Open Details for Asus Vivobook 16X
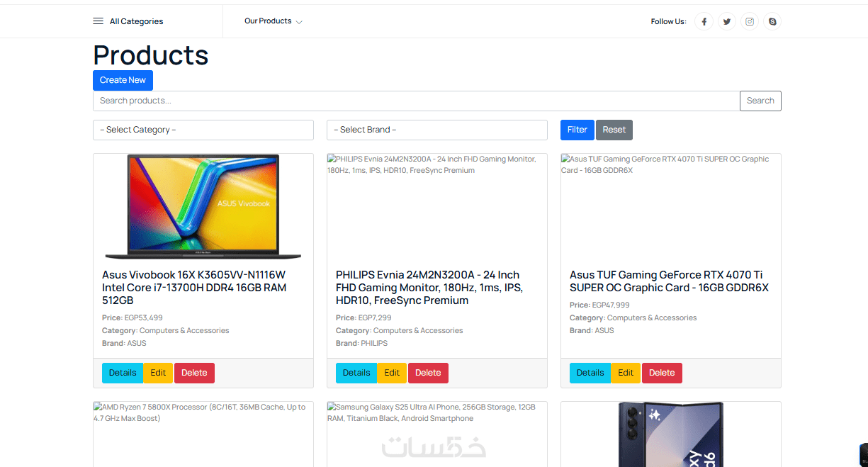This screenshot has width=868, height=467. coord(123,373)
